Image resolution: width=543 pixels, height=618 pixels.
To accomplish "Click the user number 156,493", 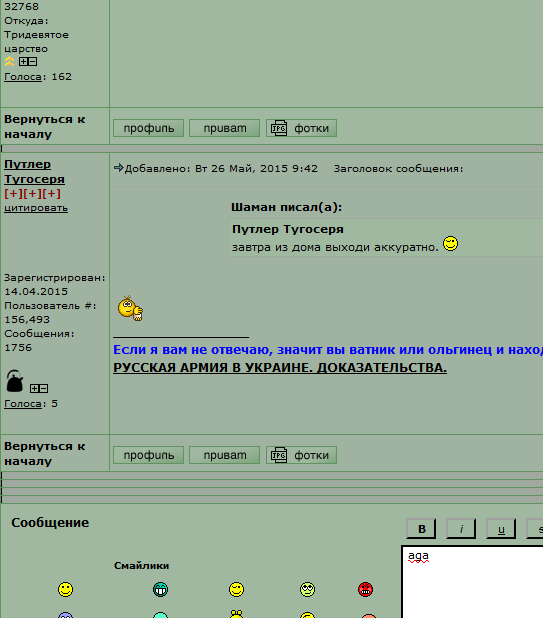I will tap(27, 320).
